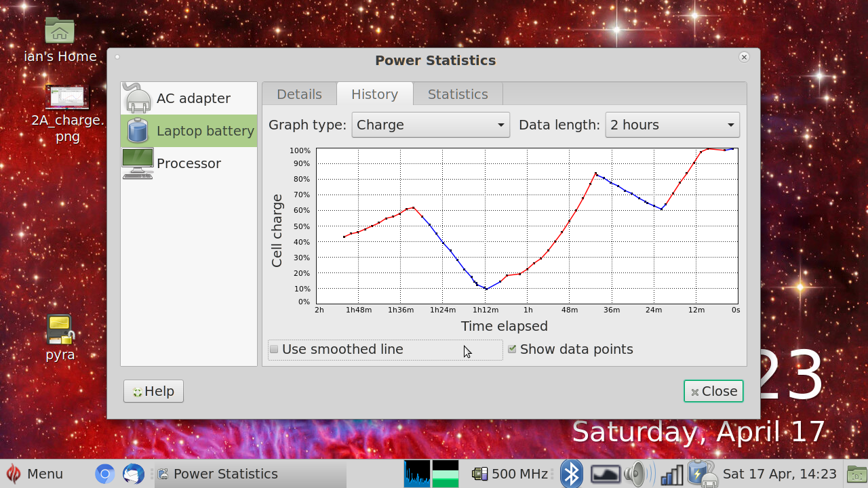The image size is (868, 488).
Task: Click the battery charging tray icon
Action: click(701, 474)
